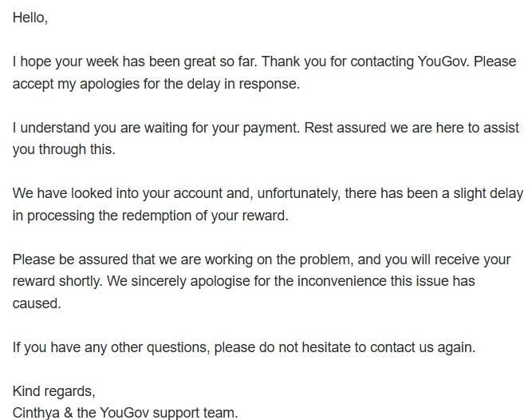Click the words "slight delay"
Viewport: 532px width, 420px height.
click(x=488, y=193)
